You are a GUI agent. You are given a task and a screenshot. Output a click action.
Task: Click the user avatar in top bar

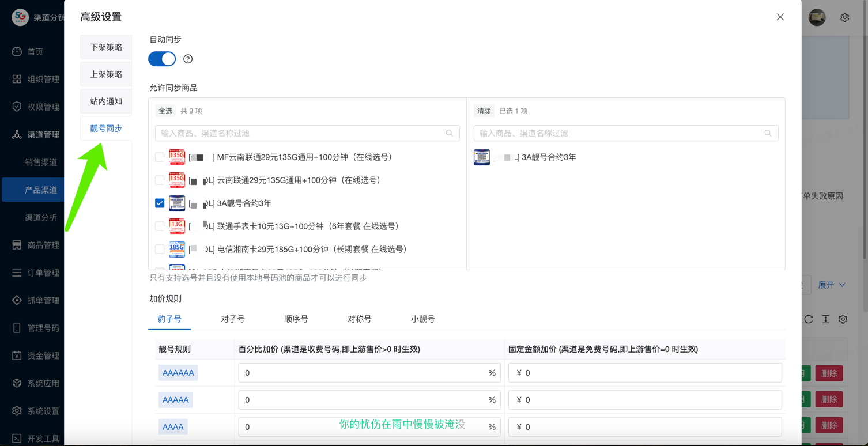pyautogui.click(x=817, y=17)
